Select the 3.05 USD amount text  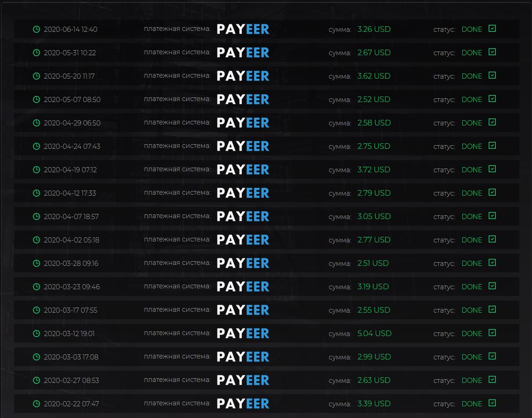[x=373, y=216]
